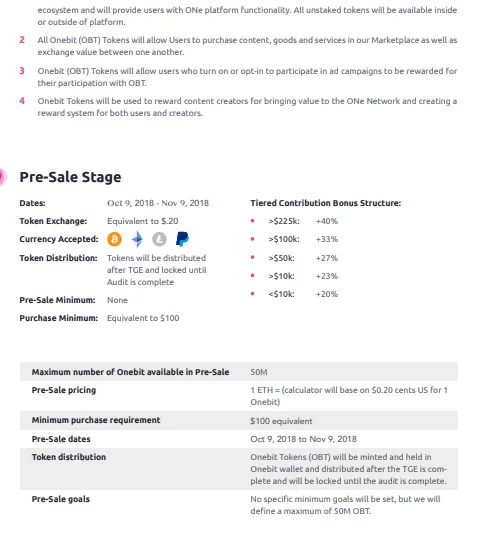The width and height of the screenshot is (481, 534).
Task: Click the Pre-Sale goals row label
Action: tap(61, 499)
